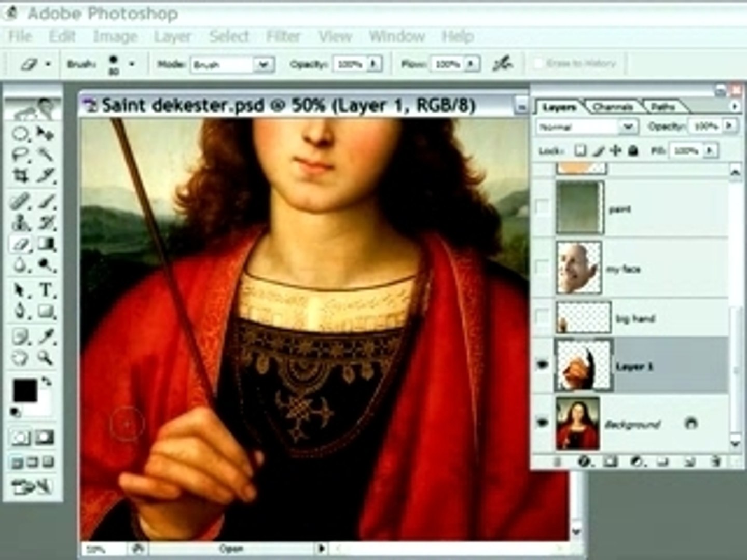Select the Zoom tool
Viewport: 747px width, 560px height.
point(46,358)
